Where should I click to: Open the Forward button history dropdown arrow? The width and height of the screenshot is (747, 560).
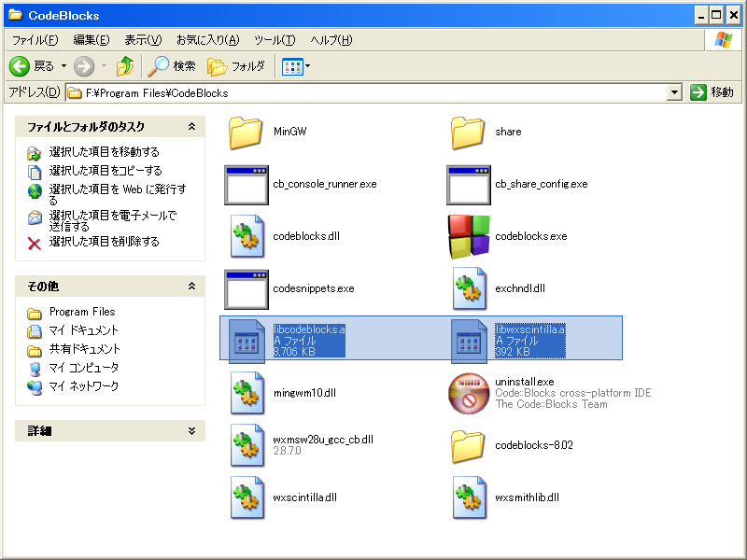point(104,66)
